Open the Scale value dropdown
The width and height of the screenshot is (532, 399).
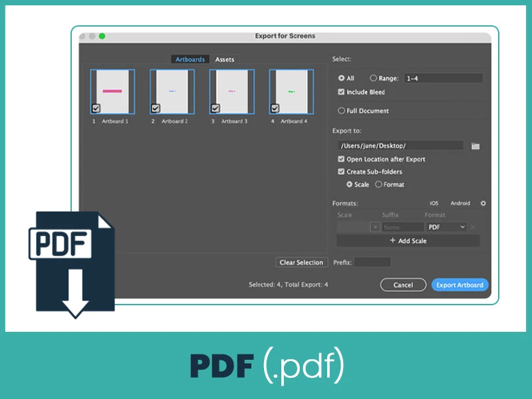point(376,226)
